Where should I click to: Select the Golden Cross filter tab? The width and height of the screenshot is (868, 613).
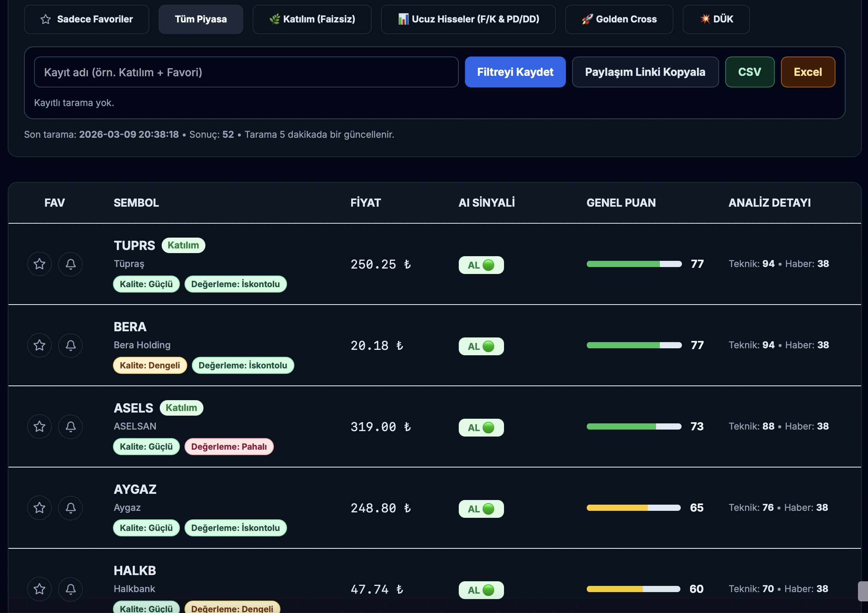click(619, 19)
